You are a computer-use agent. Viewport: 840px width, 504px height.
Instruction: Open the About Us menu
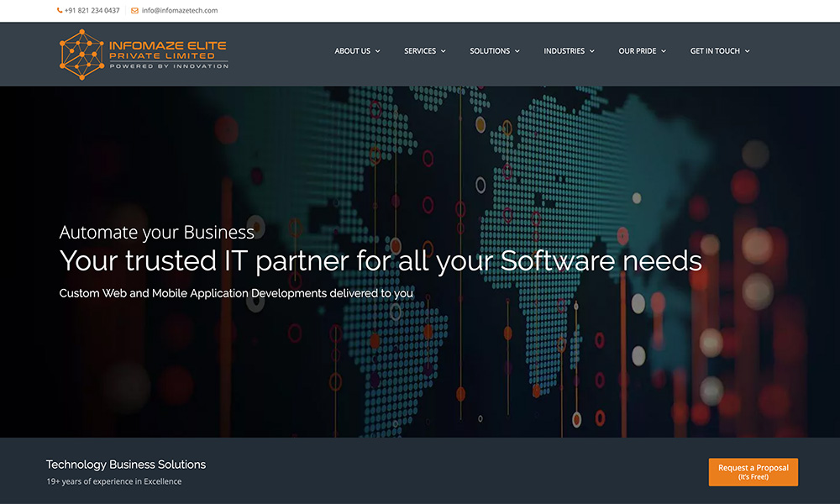[352, 51]
